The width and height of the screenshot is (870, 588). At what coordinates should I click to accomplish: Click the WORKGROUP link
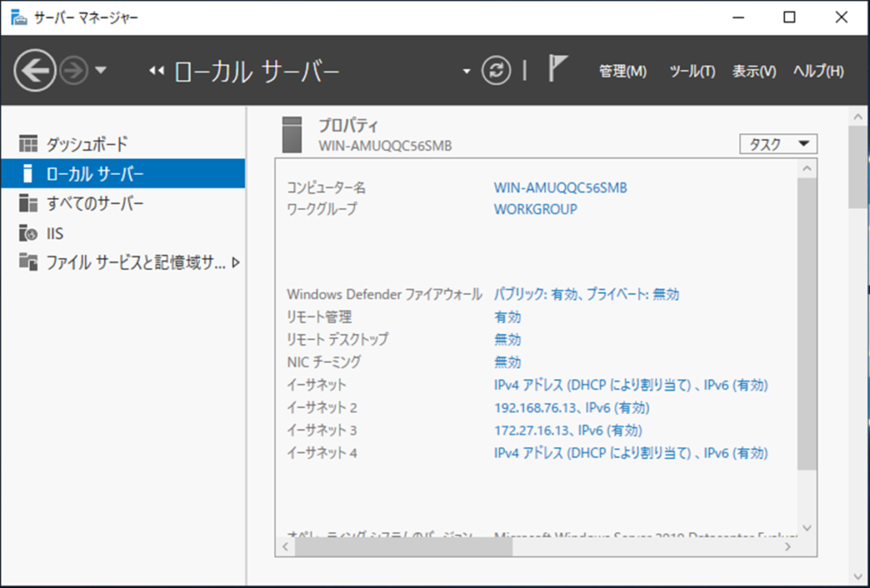point(535,209)
